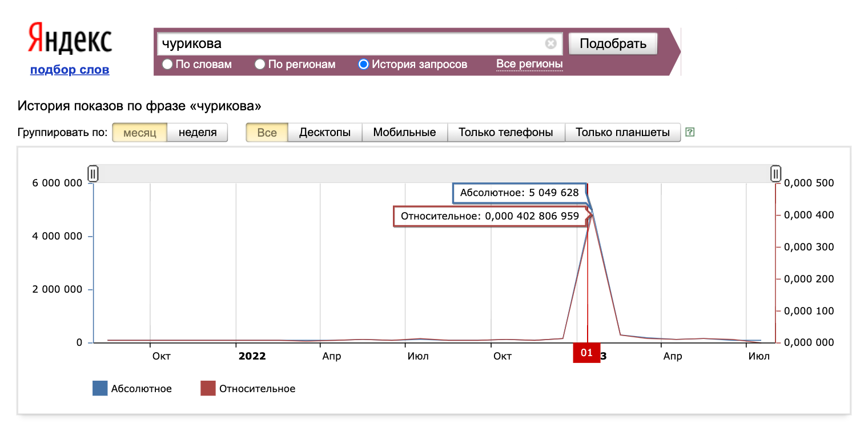Image resolution: width=868 pixels, height=439 pixels.
Task: Click the gray range selector bar
Action: pos(434,174)
